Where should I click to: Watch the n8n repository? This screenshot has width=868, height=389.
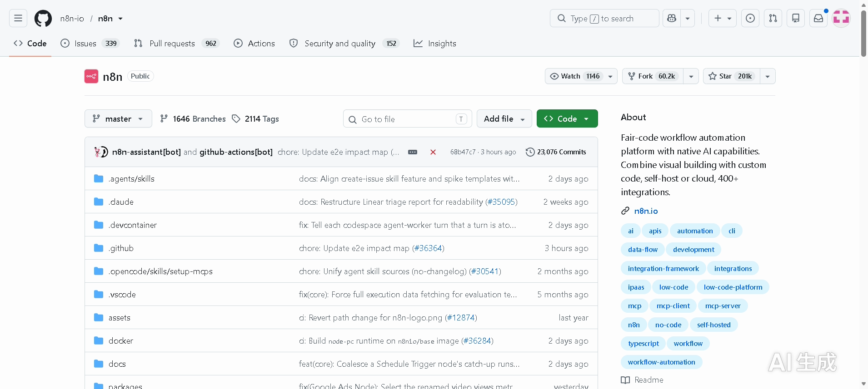click(575, 76)
